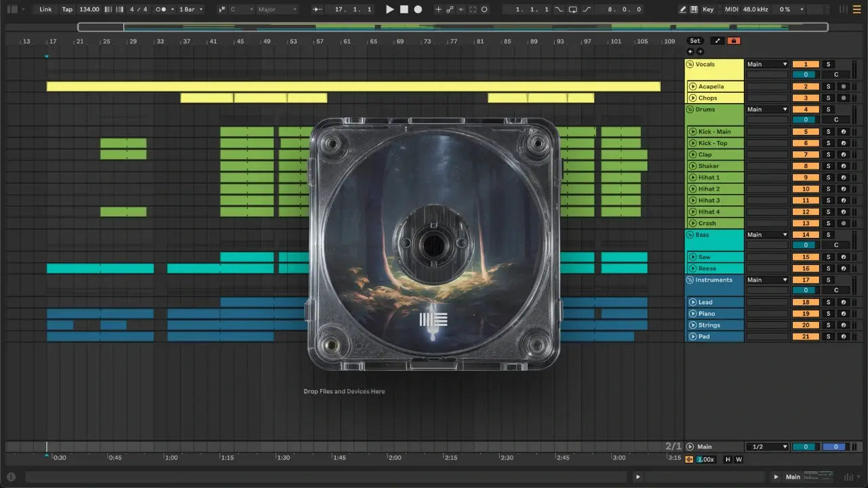Open the Vocals group output Main dropdown
868x488 pixels.
point(767,64)
